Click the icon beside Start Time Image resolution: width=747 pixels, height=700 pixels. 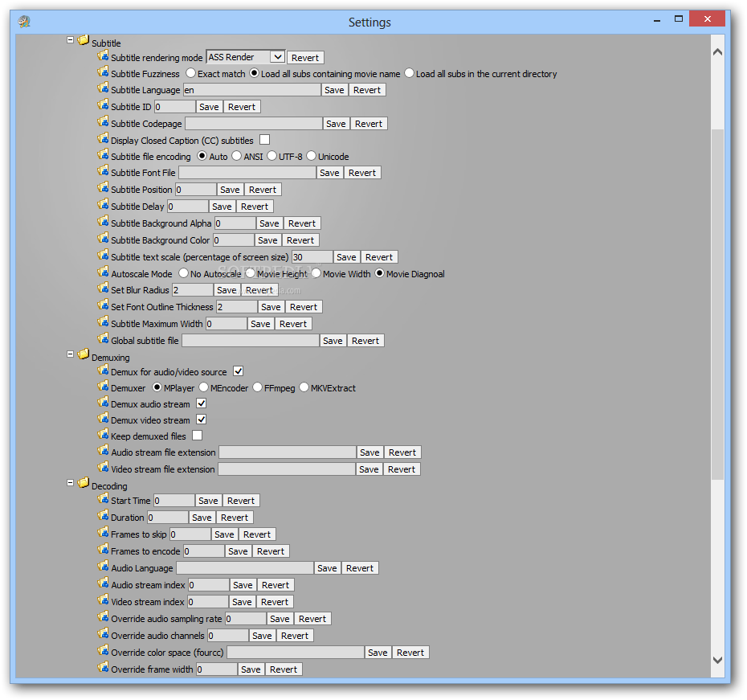pyautogui.click(x=103, y=499)
